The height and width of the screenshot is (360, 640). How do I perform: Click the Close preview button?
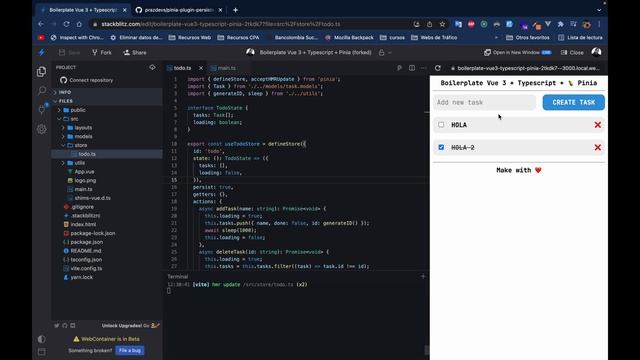click(572, 52)
